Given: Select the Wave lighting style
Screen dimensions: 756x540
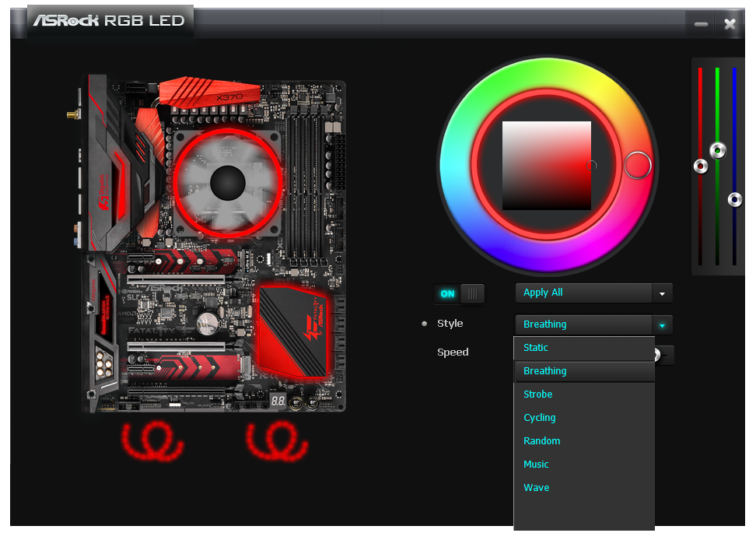Looking at the screenshot, I should tap(584, 488).
